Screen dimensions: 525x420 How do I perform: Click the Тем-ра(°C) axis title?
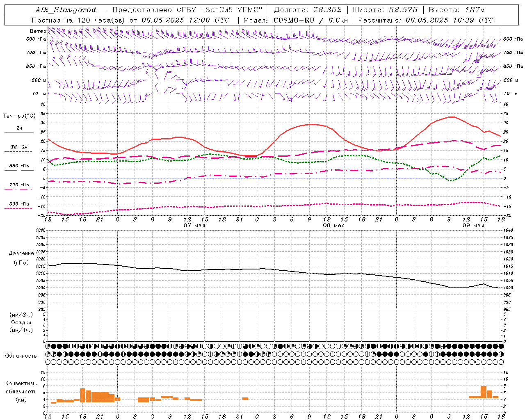coord(19,116)
